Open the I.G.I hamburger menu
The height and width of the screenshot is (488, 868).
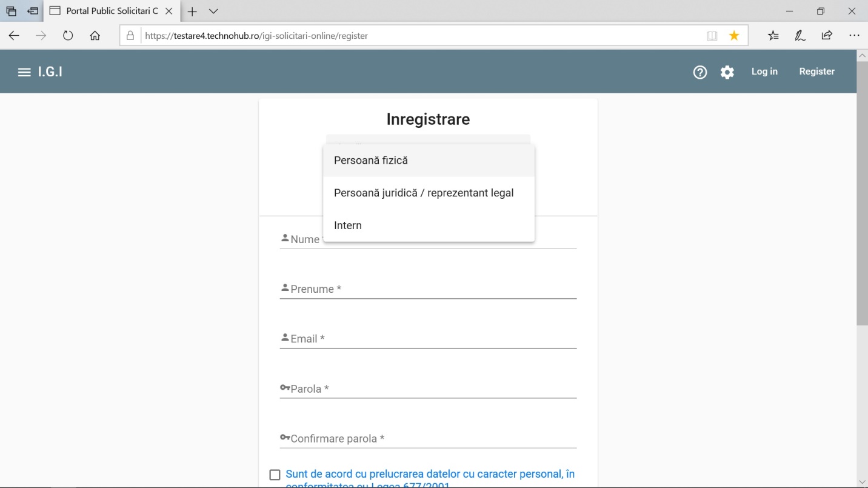[24, 72]
